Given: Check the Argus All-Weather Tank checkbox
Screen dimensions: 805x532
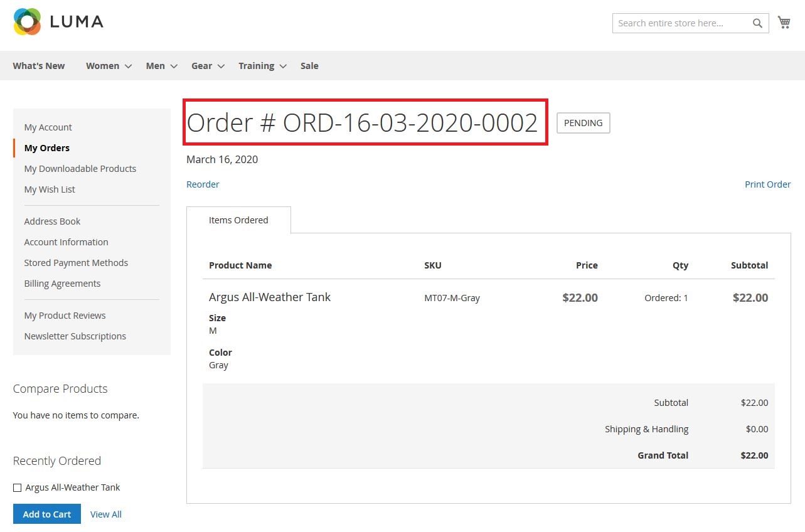Looking at the screenshot, I should [x=18, y=487].
